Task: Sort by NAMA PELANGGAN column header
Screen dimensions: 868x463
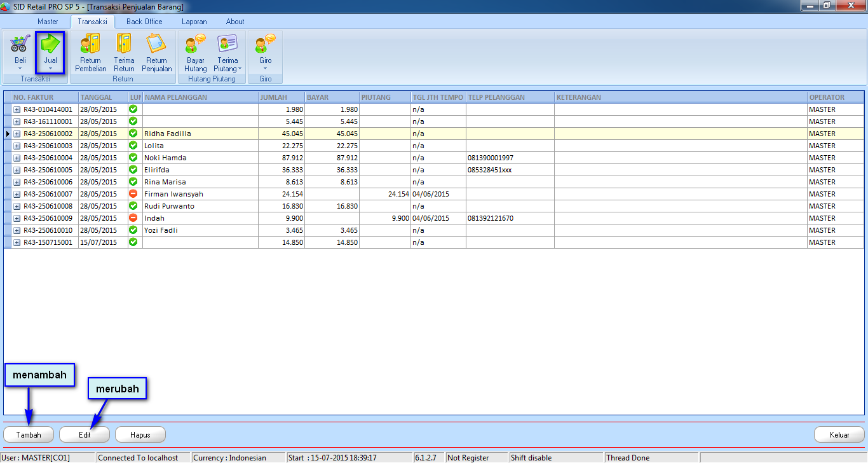Action: pos(200,97)
